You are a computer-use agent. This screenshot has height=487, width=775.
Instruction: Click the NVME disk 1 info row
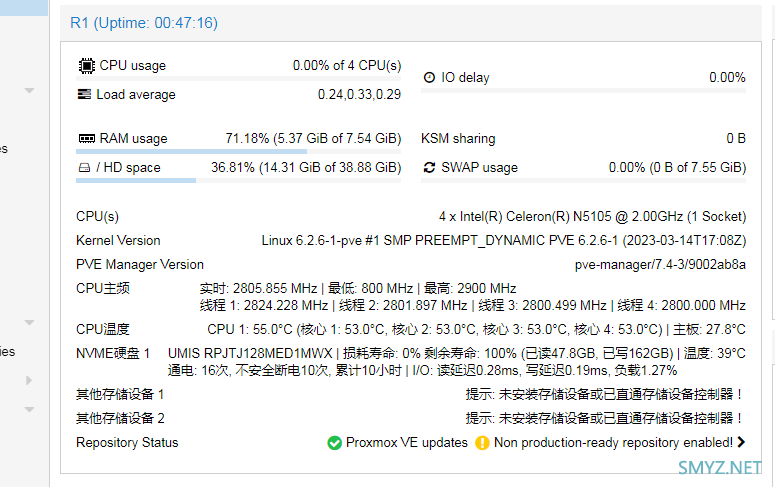point(411,362)
